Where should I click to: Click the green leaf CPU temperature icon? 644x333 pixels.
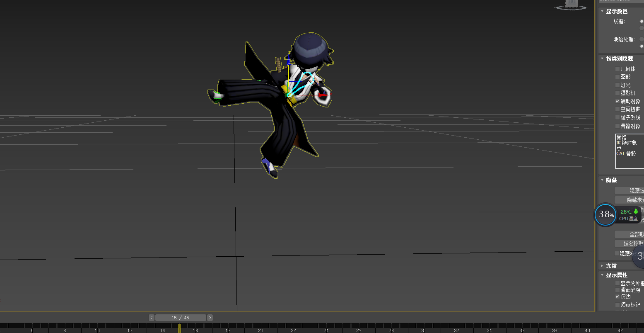pyautogui.click(x=636, y=211)
